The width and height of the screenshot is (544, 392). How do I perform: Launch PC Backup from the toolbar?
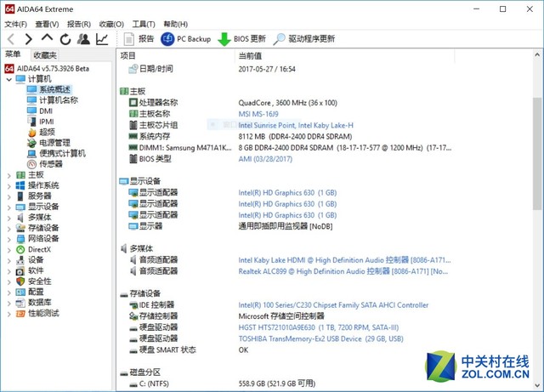(185, 39)
